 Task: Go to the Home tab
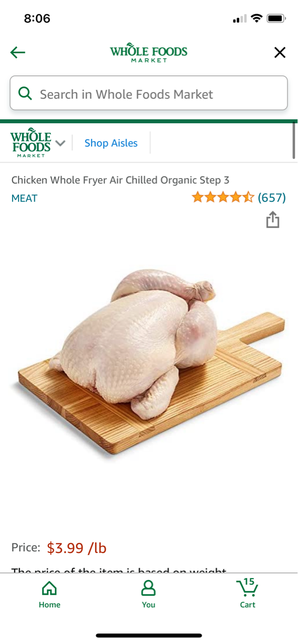click(49, 594)
